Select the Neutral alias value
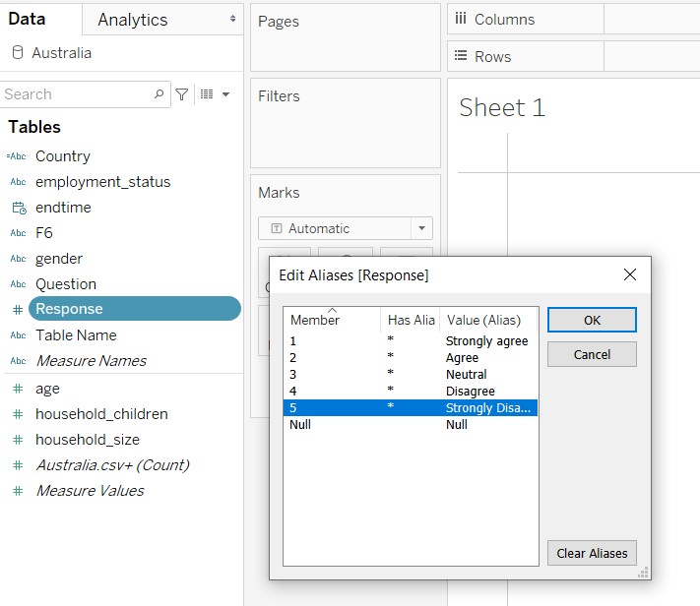The image size is (700, 606). click(x=466, y=375)
